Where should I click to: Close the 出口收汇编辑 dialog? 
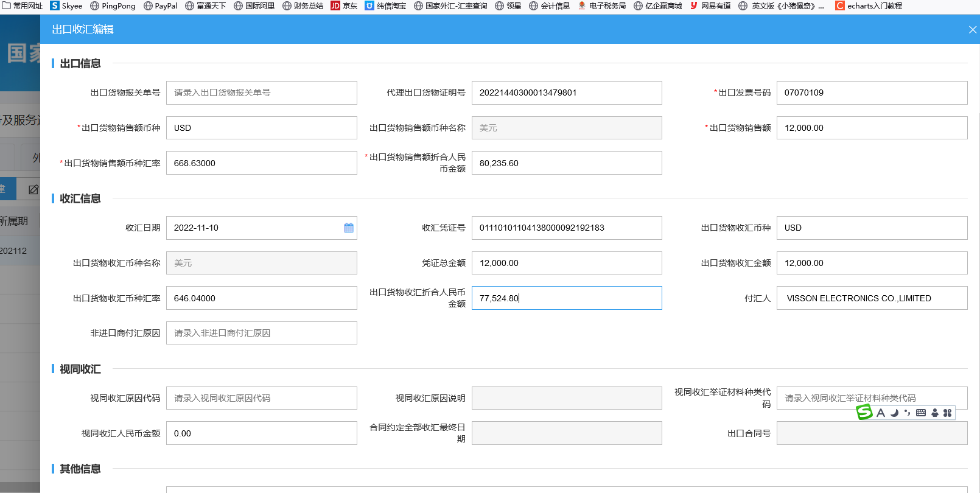(972, 30)
